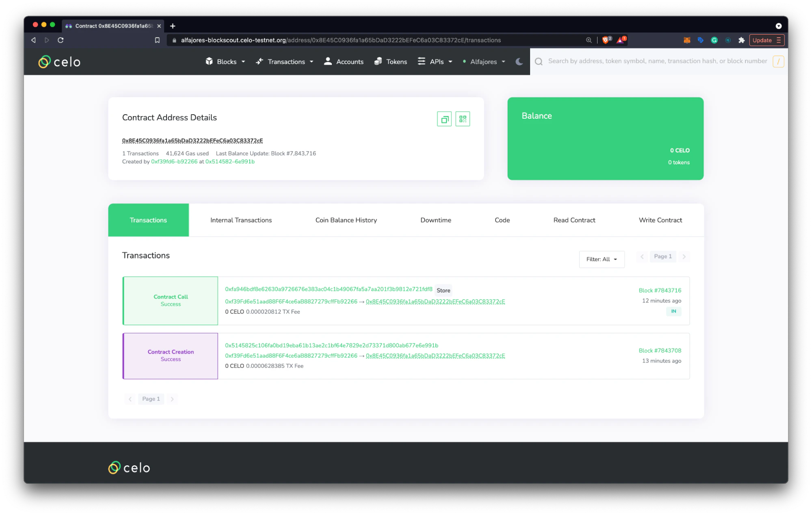The height and width of the screenshot is (515, 812).
Task: Click the Celo logo in the navbar
Action: (x=59, y=61)
